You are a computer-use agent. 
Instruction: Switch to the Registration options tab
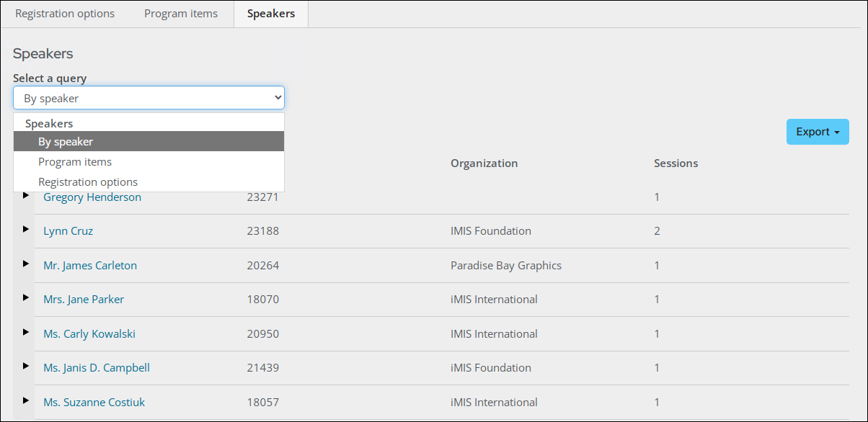coord(65,14)
